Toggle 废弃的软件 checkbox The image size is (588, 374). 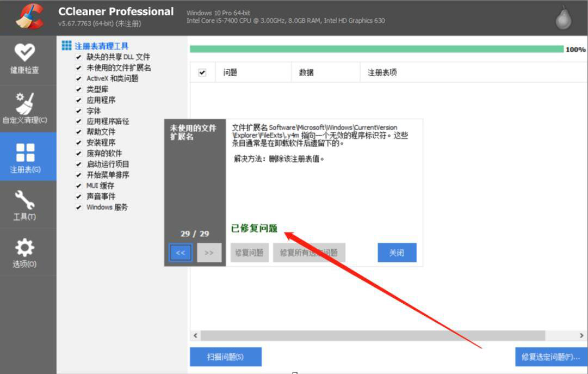(x=78, y=154)
